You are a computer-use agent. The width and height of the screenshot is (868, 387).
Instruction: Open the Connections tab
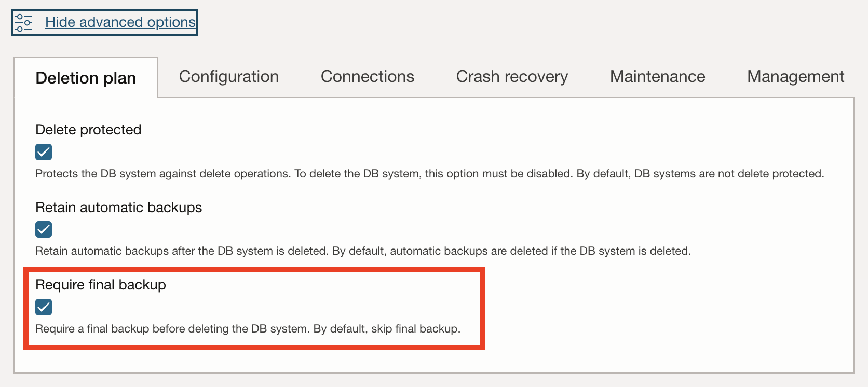pyautogui.click(x=367, y=76)
